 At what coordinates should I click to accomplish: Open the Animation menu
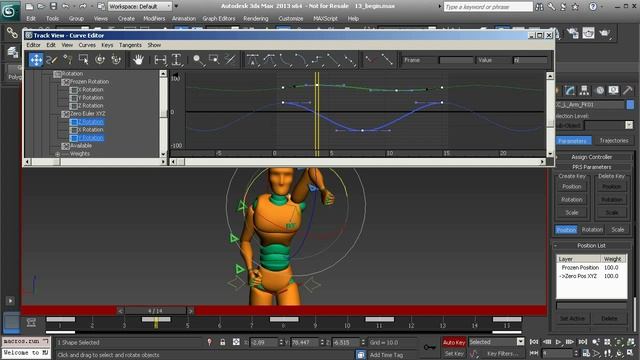[184, 18]
